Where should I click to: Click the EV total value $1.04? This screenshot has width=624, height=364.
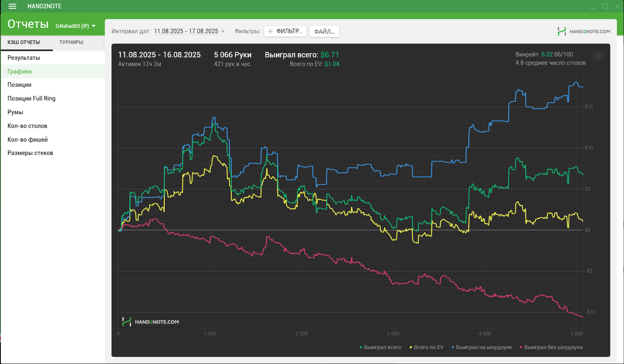332,64
